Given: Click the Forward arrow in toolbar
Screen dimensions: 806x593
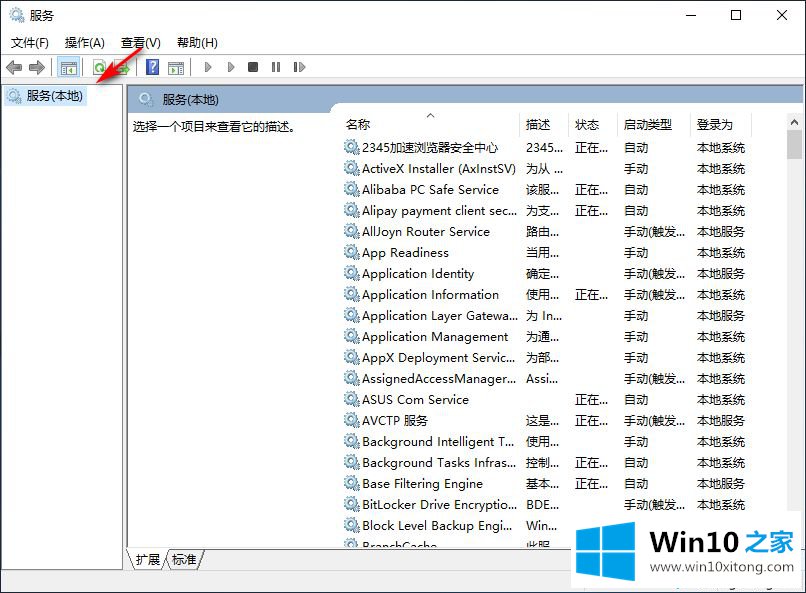Looking at the screenshot, I should 37,67.
